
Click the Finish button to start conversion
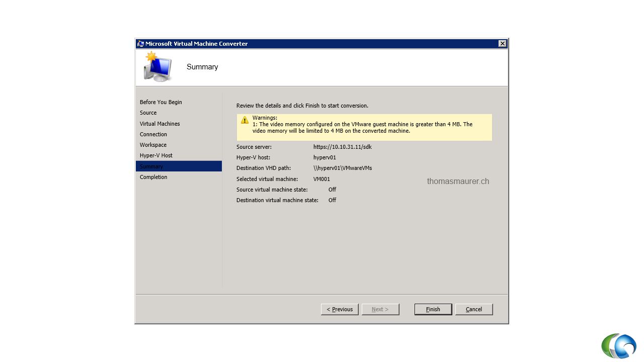coord(433,309)
